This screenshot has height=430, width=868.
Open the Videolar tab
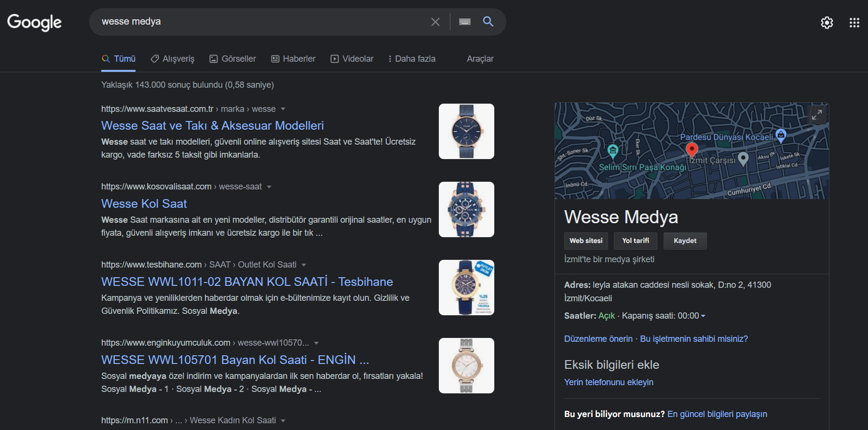352,59
